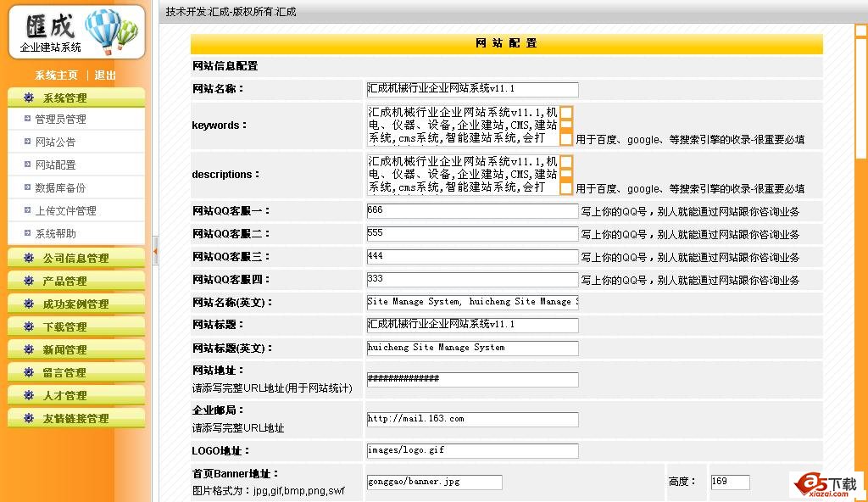This screenshot has width=868, height=502.
Task: Open 管理员管理 in the sidebar
Action: pos(60,120)
